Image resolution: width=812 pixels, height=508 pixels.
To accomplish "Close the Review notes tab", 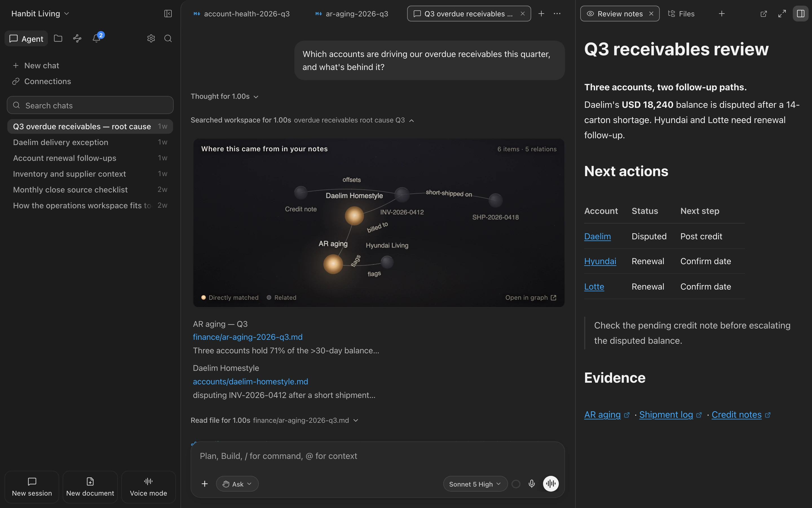I will [x=651, y=14].
